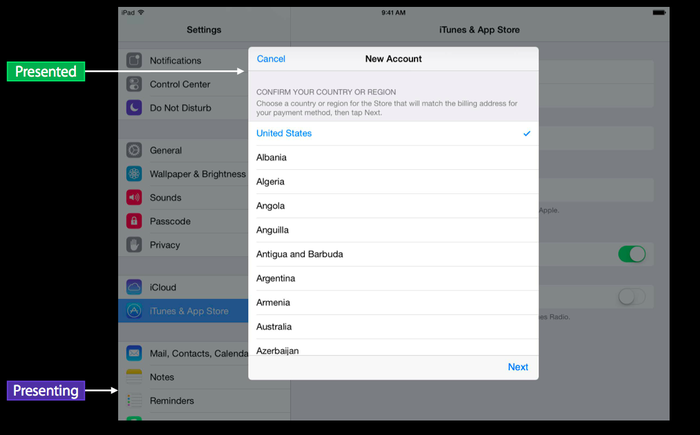
Task: Turn off the green enabled switch
Action: [x=631, y=254]
